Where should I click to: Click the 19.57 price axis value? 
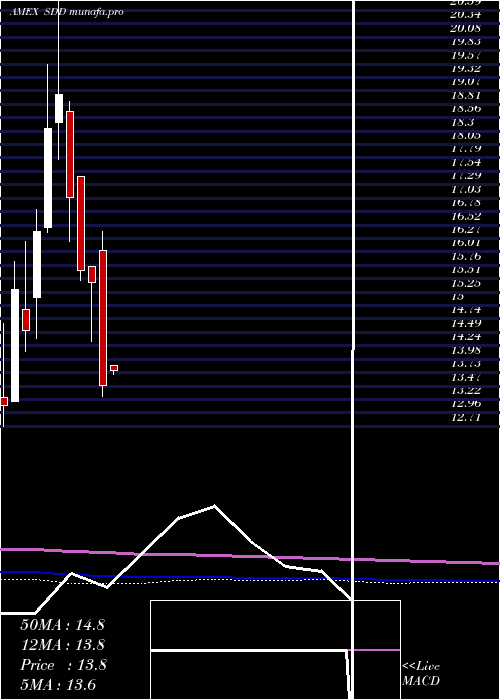(466, 55)
